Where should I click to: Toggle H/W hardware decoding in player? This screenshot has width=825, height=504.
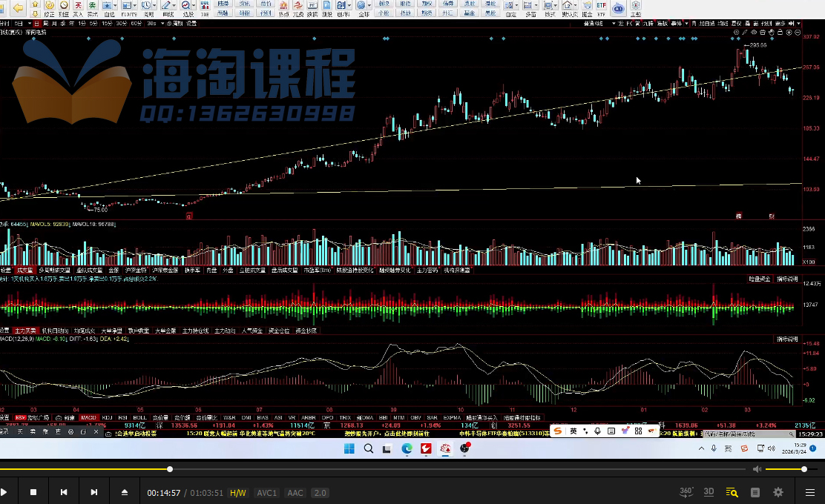[x=236, y=492]
